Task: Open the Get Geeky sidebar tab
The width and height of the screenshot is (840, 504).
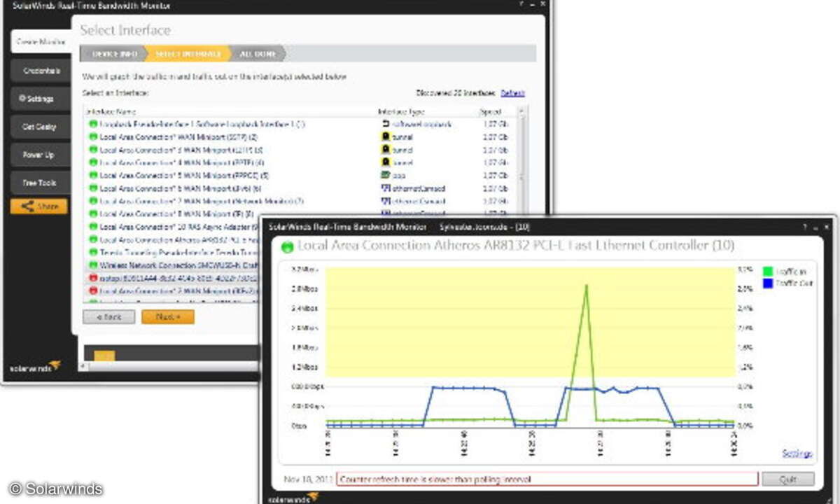Action: pos(41,127)
